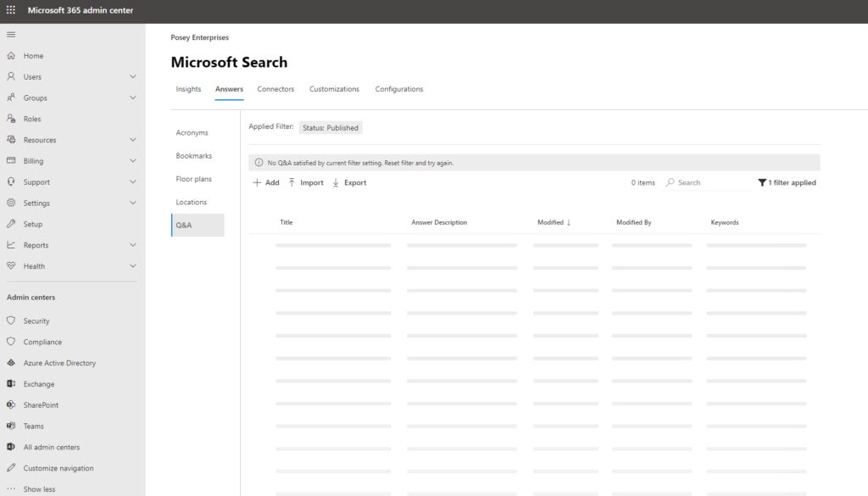Sort by the Title column header
The width and height of the screenshot is (868, 496).
click(x=287, y=222)
